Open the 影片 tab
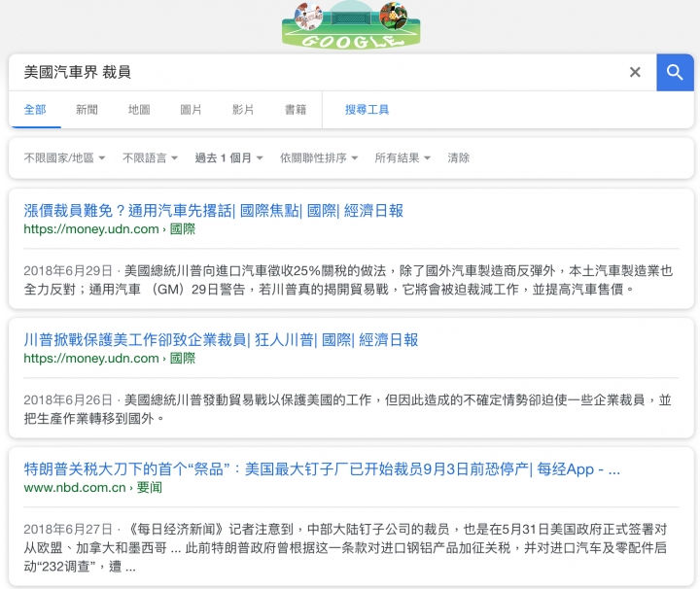Screen dimensions: 700x589 (243, 110)
